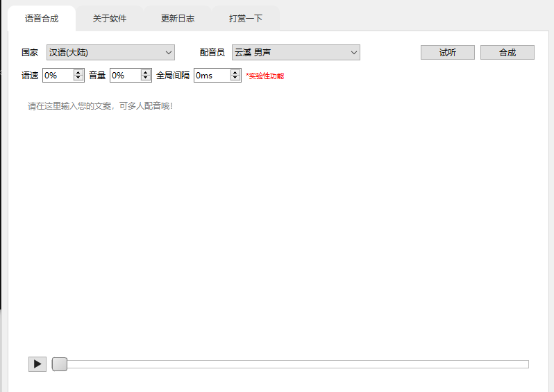Decrease 音量 with the down arrow
The width and height of the screenshot is (554, 392).
tap(146, 78)
